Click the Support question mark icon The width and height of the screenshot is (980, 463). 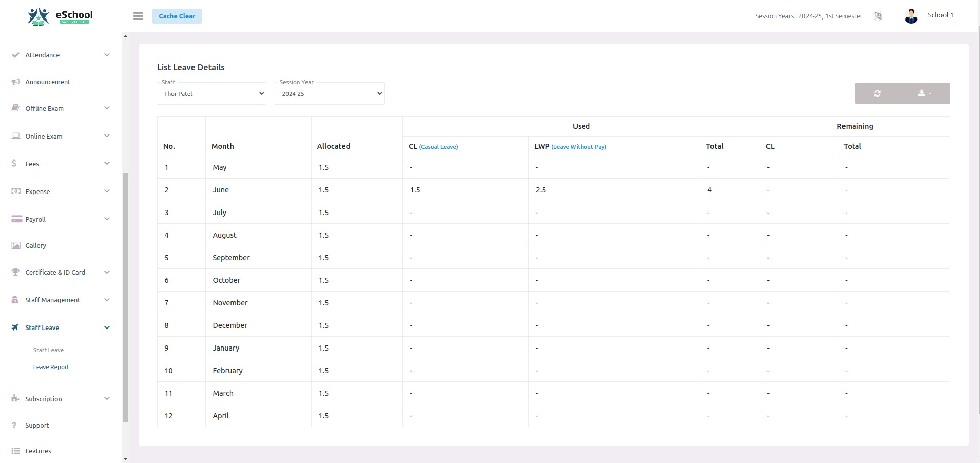click(14, 426)
